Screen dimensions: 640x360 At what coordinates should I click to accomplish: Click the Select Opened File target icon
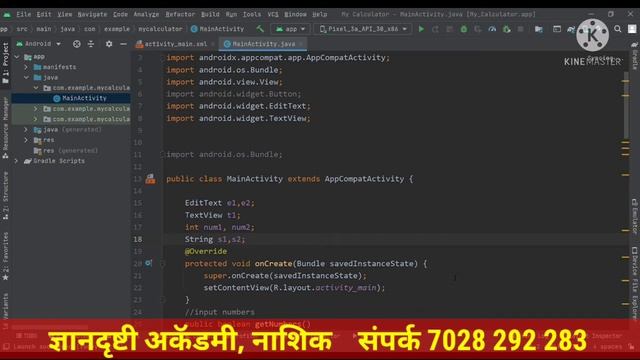coord(76,44)
